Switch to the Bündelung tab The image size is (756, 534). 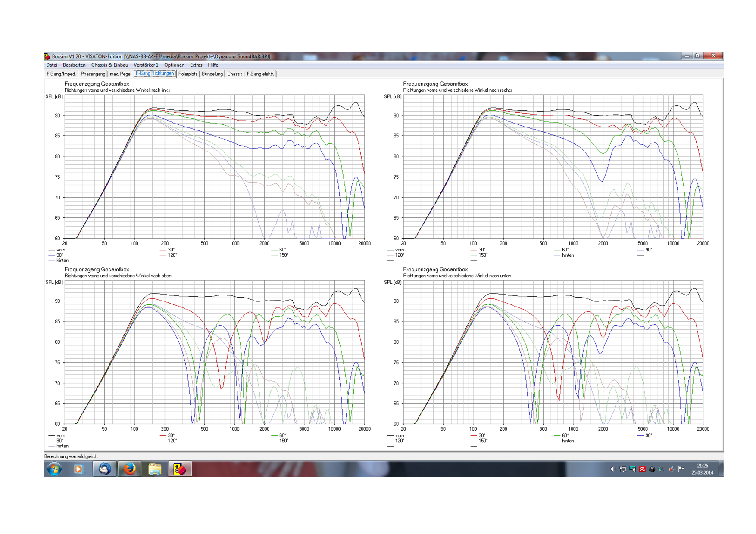pos(212,74)
